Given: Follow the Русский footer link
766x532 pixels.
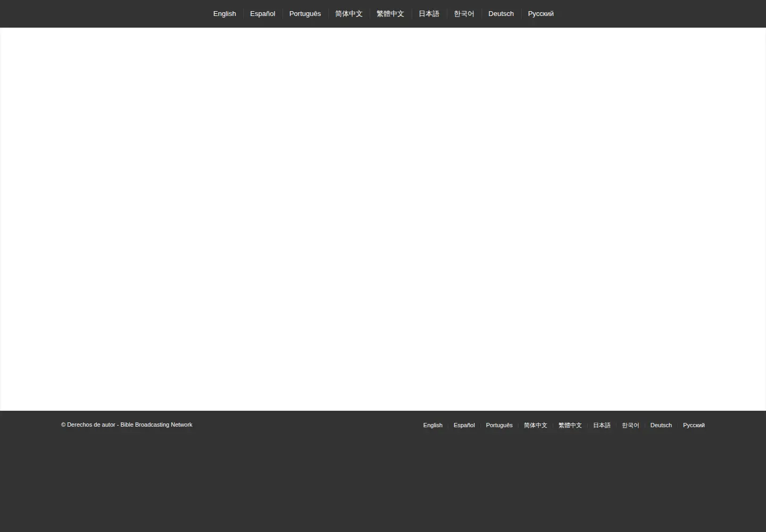Looking at the screenshot, I should [x=694, y=425].
